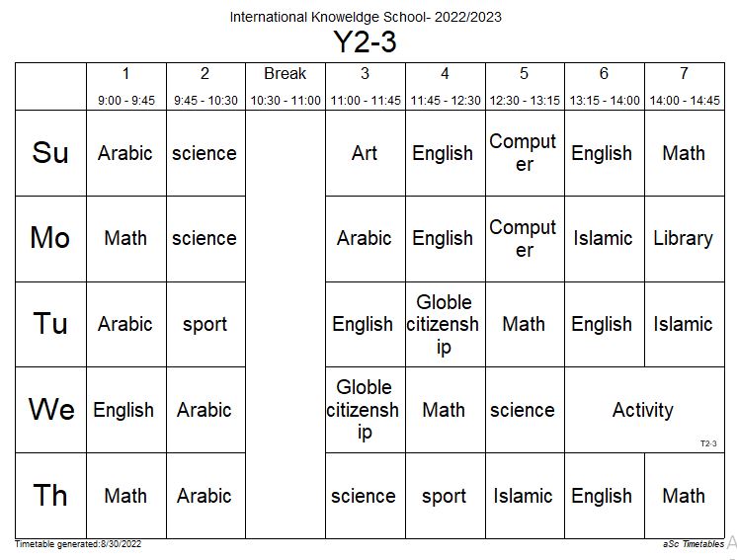Viewport: 737px width, 560px height.
Task: Select the Library cell on Monday
Action: pyautogui.click(x=685, y=239)
